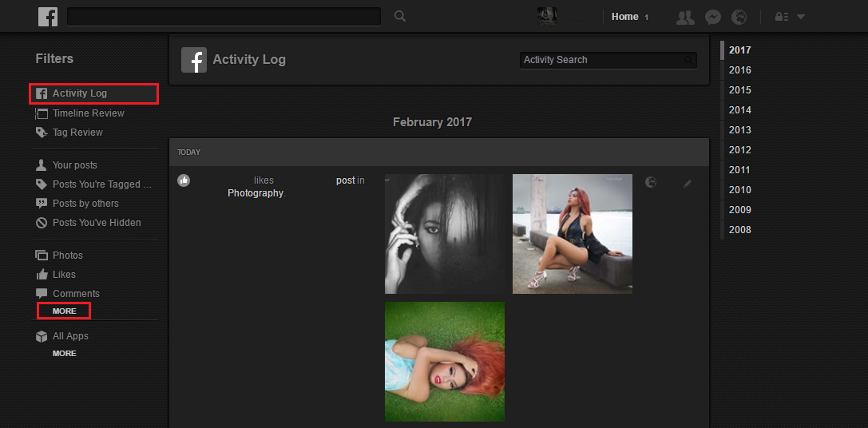This screenshot has height=428, width=868.
Task: Jump to year 2012 in timeline
Action: pyautogui.click(x=739, y=149)
